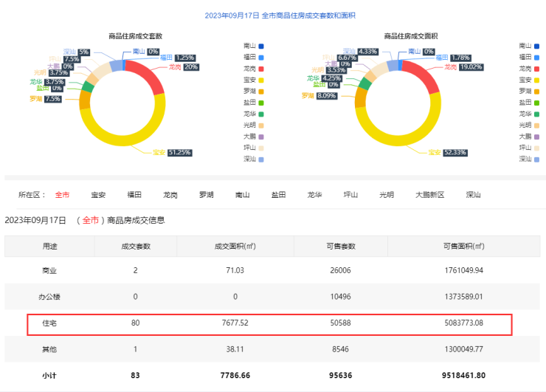The width and height of the screenshot is (546, 392).
Task: Click orange 罗湖 legend marker, left chart
Action: (261, 91)
